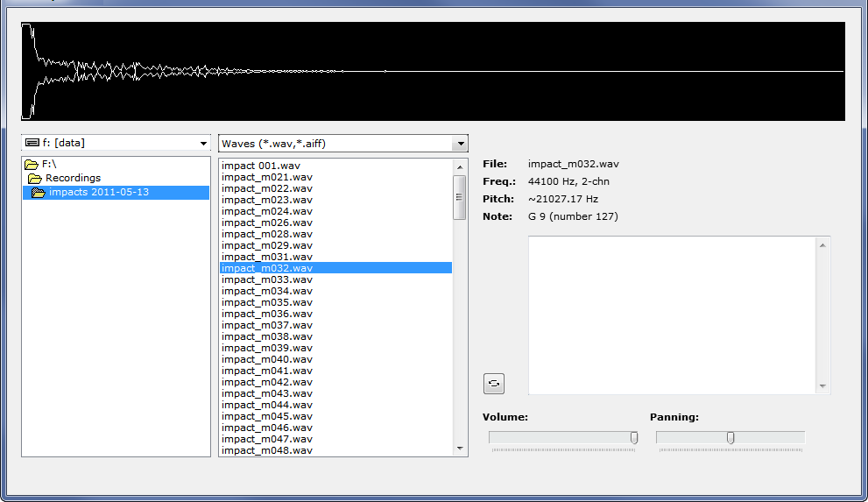
Task: Click on impact_m048.wav
Action: point(267,450)
